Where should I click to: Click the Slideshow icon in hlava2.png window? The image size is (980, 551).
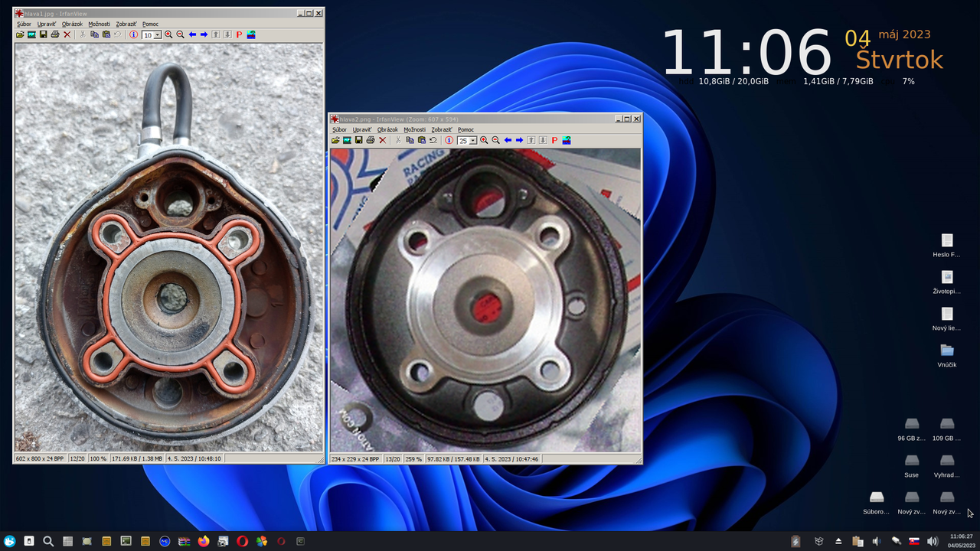coord(347,140)
